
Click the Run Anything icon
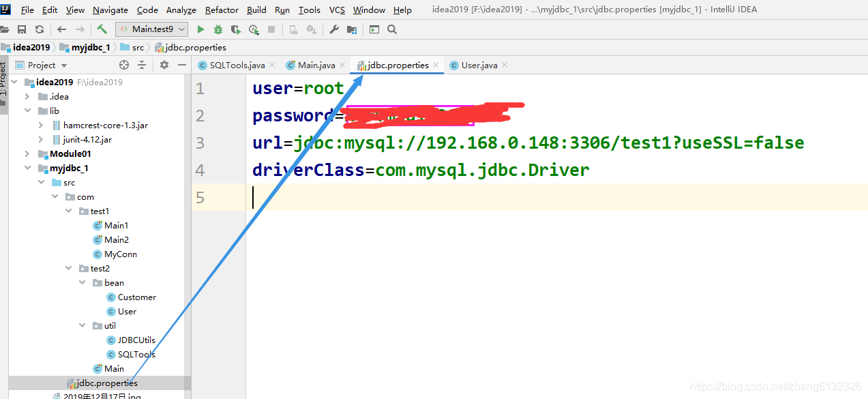pyautogui.click(x=374, y=29)
